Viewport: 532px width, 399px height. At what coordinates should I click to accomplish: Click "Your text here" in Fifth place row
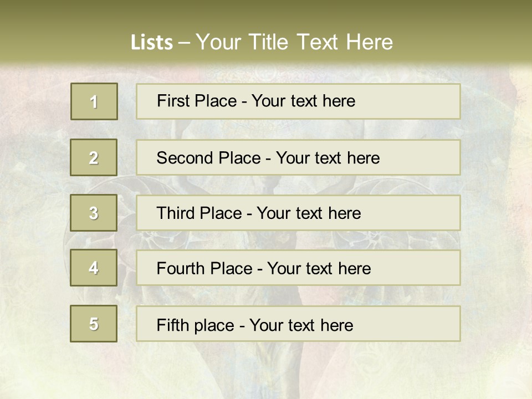click(x=301, y=325)
